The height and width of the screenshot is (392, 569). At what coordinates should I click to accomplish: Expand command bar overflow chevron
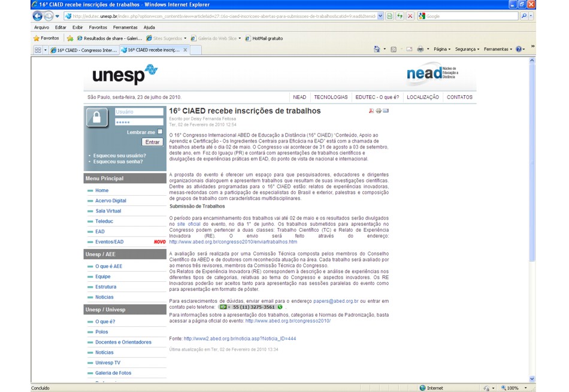tap(532, 46)
